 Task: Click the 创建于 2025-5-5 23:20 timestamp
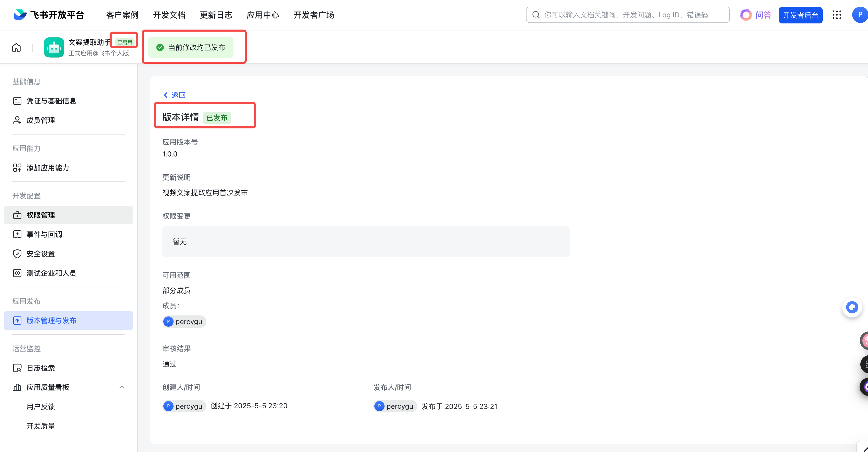tap(249, 406)
